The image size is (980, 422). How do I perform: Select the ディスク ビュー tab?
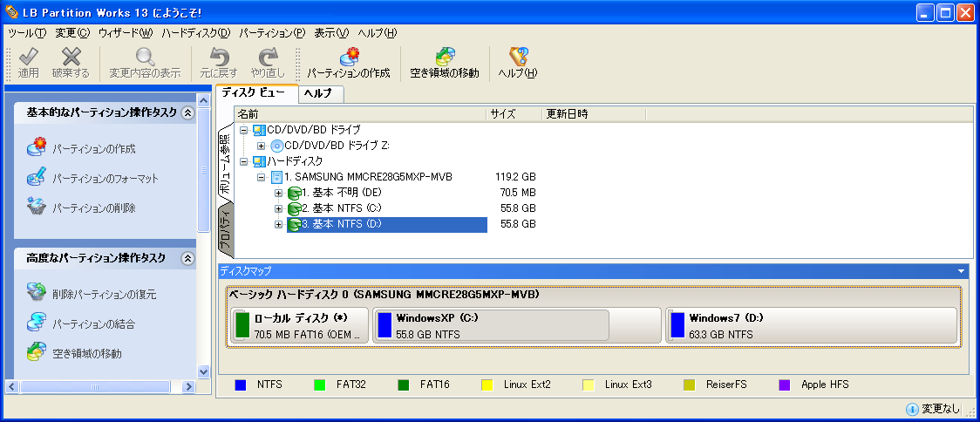[257, 92]
